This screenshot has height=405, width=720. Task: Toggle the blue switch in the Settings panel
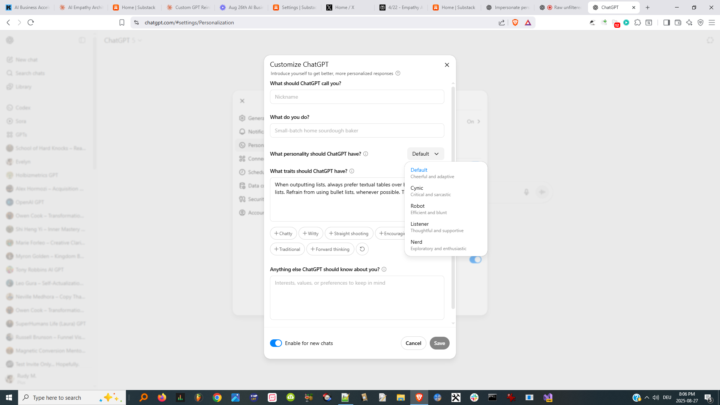476,259
